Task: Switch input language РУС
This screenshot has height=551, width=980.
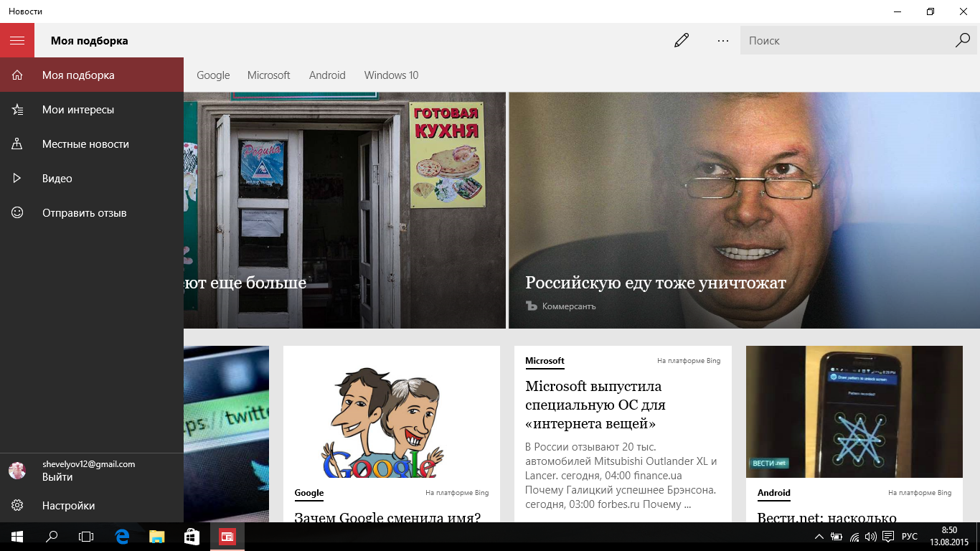Action: point(910,537)
